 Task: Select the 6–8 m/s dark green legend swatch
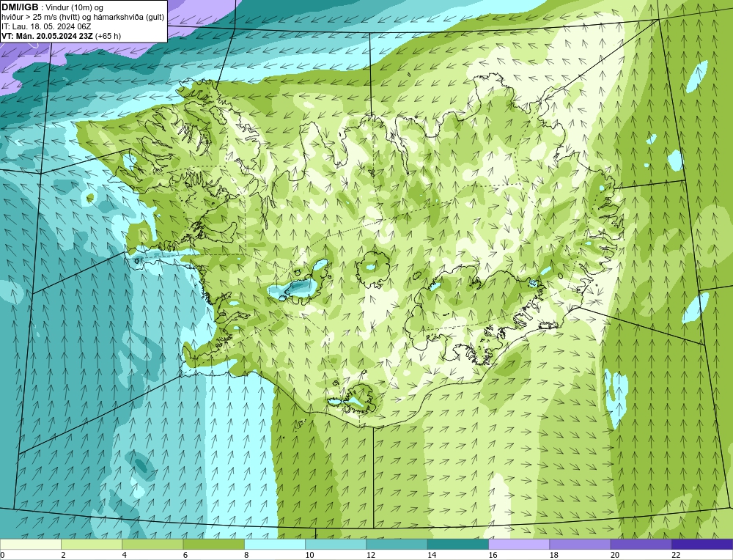(213, 544)
